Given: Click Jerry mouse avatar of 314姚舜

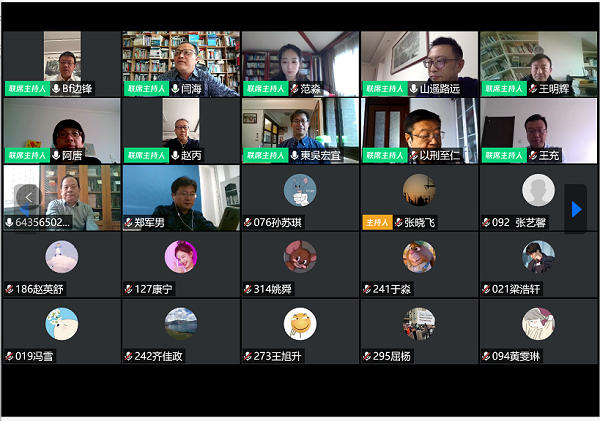Looking at the screenshot, I should [x=300, y=257].
